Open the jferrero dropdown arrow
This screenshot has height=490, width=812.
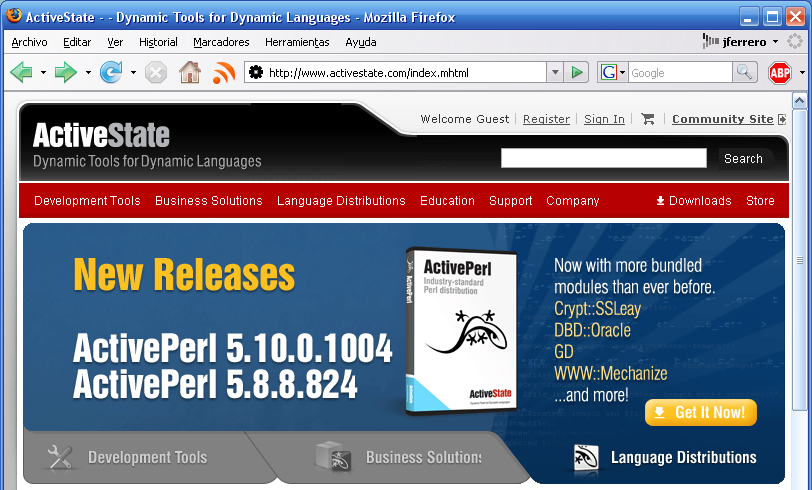[775, 41]
